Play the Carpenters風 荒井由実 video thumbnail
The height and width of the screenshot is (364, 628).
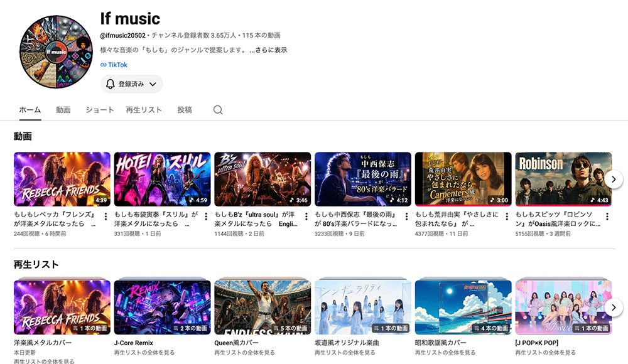463,179
